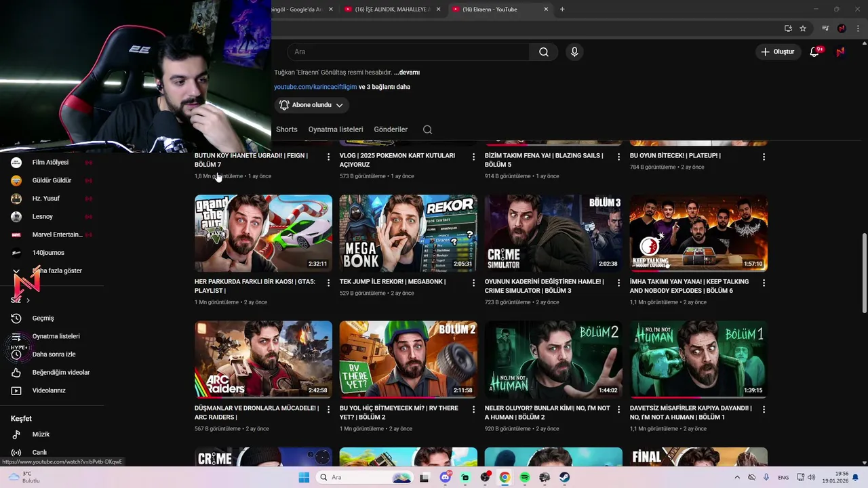Screen dimensions: 868x488
Task: Click install app icon in address bar
Action: pyautogui.click(x=788, y=28)
